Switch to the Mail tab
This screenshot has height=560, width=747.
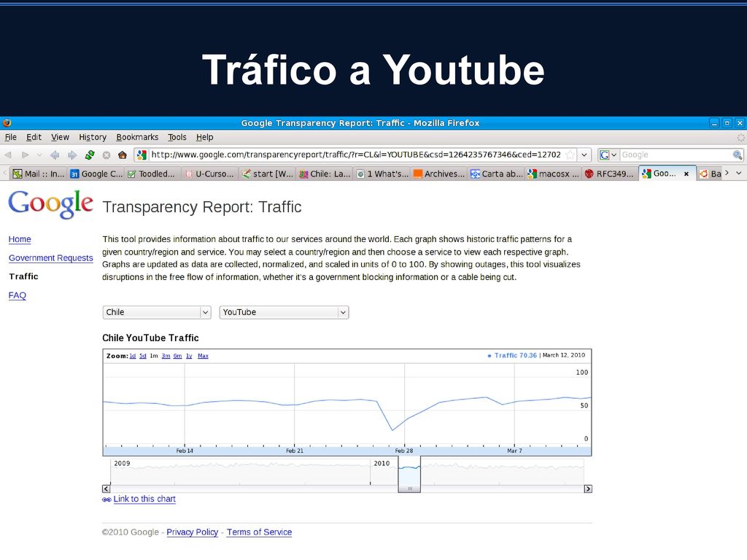click(x=39, y=174)
